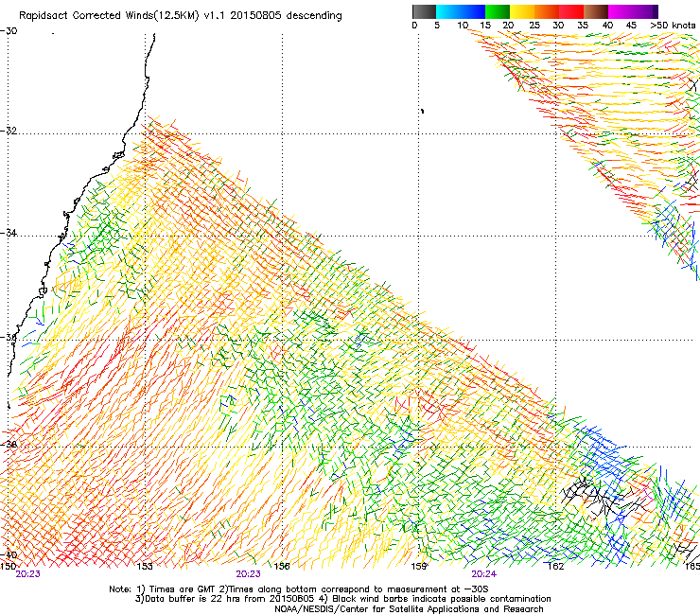Click the green 15-20 knots legend swatch
This screenshot has height=615, width=700.
click(498, 11)
